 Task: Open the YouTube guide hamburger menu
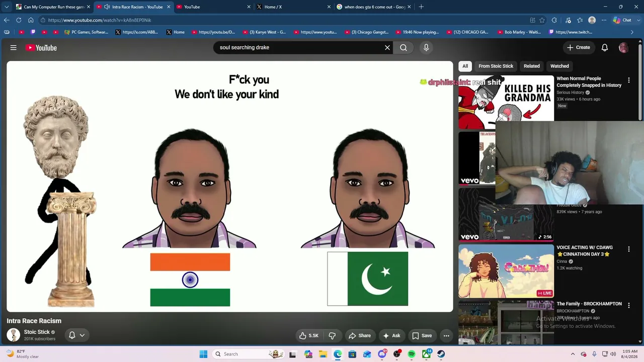(x=14, y=48)
